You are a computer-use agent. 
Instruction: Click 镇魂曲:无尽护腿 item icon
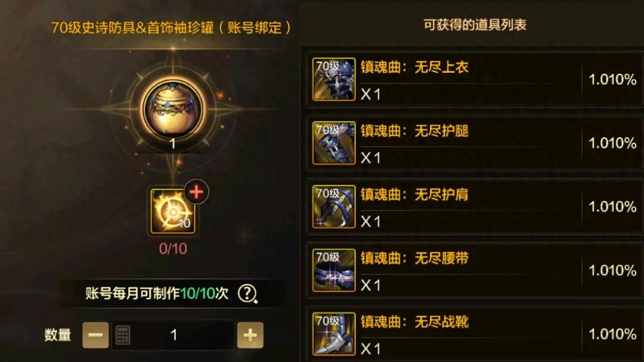click(x=333, y=143)
